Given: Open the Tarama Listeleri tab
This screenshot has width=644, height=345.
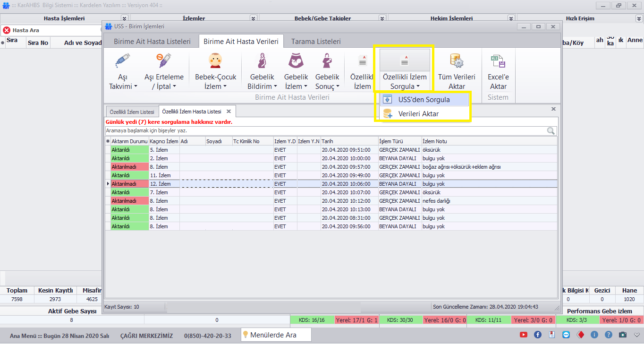Looking at the screenshot, I should [315, 42].
